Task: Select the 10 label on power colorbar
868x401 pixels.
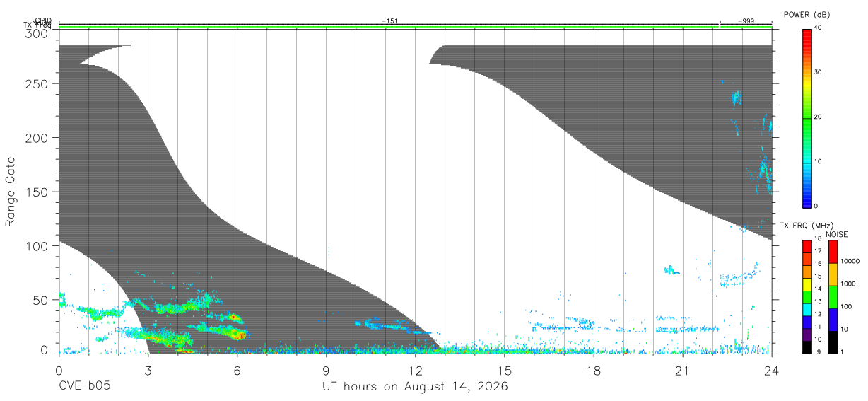Action: (819, 162)
